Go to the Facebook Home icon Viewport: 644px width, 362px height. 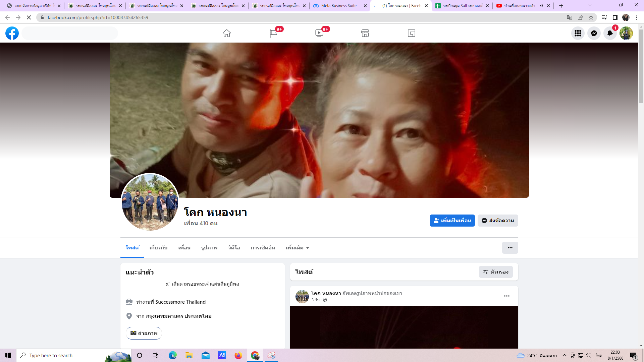227,33
